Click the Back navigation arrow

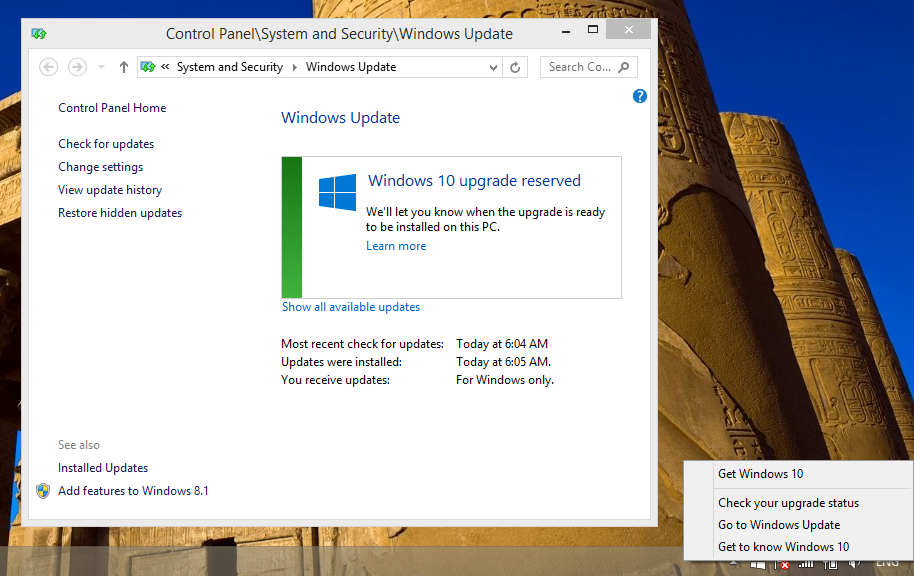click(x=48, y=67)
